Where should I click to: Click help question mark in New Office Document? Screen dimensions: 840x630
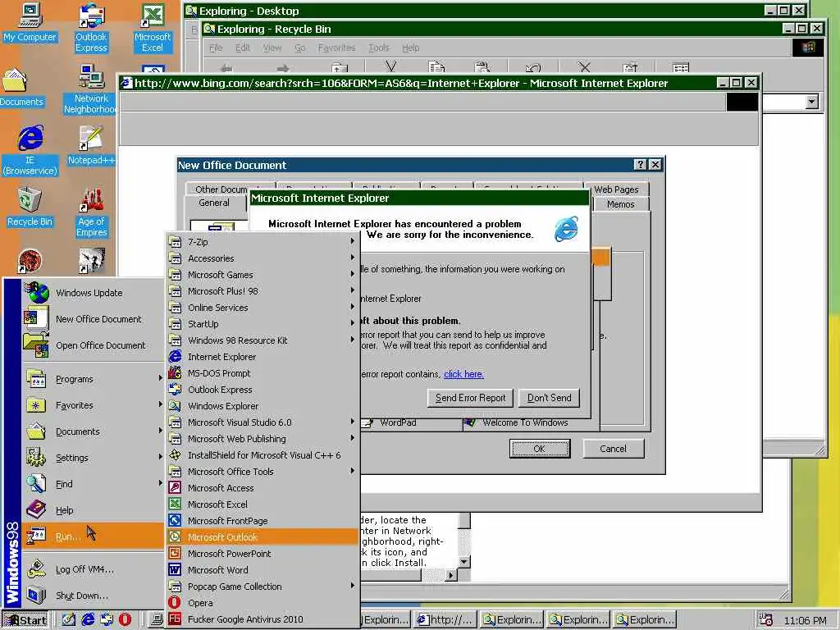pyautogui.click(x=640, y=165)
